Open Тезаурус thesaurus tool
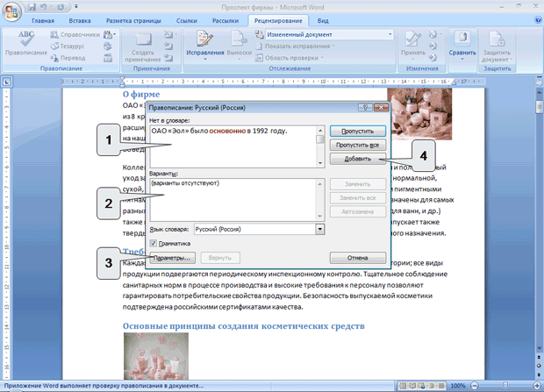 68,46
